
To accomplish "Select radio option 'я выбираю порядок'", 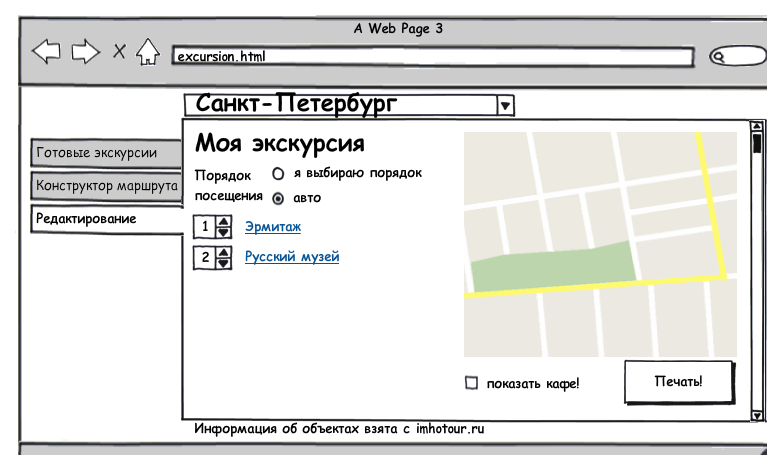I will 279,174.
